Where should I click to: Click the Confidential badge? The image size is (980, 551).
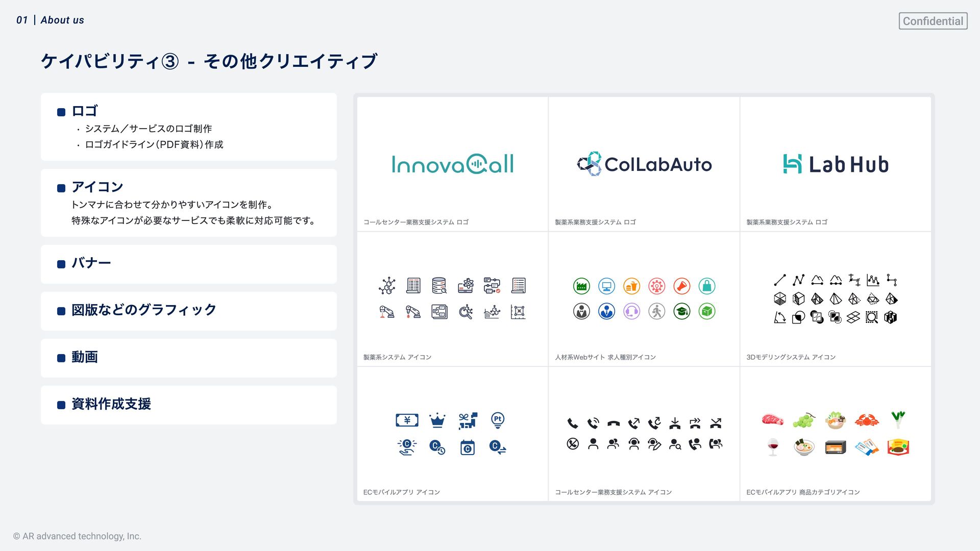tap(933, 21)
